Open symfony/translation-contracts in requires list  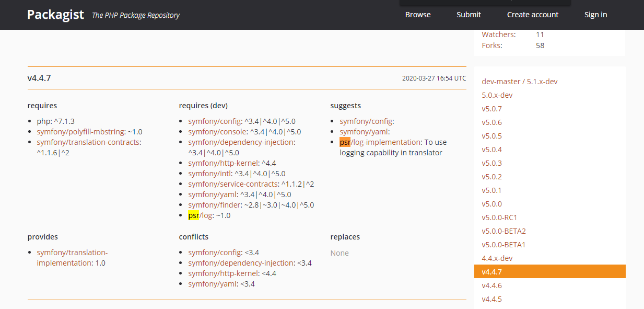[88, 142]
